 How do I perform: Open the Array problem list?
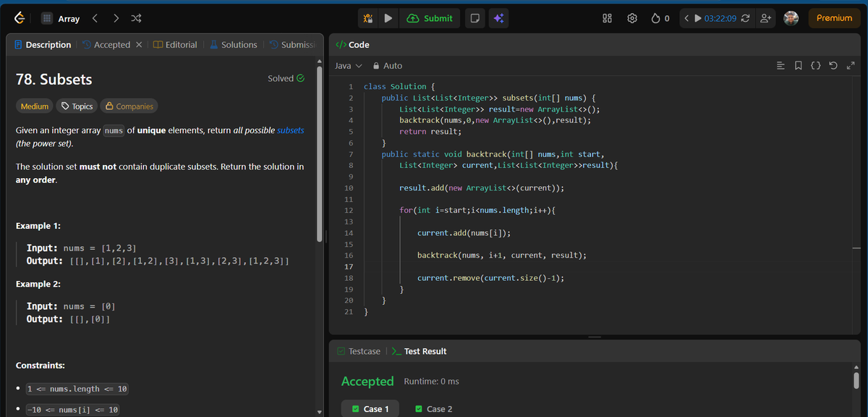(60, 18)
